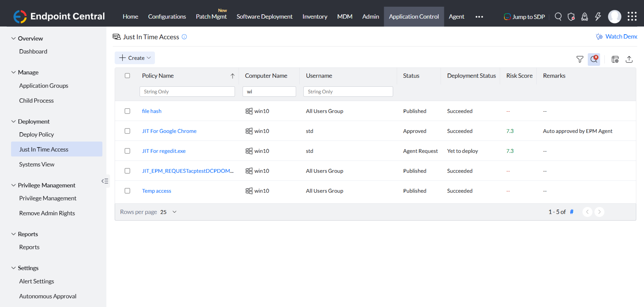Collapse the sidebar panel icon

tap(105, 181)
